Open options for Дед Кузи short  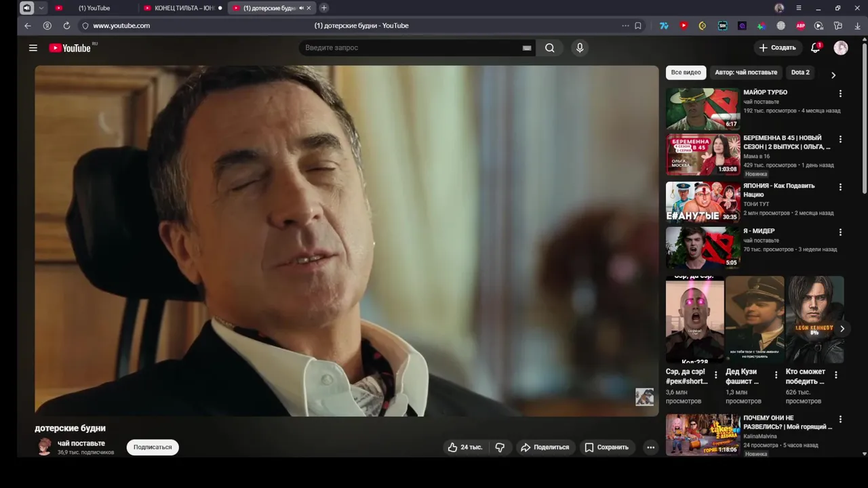[x=776, y=375]
